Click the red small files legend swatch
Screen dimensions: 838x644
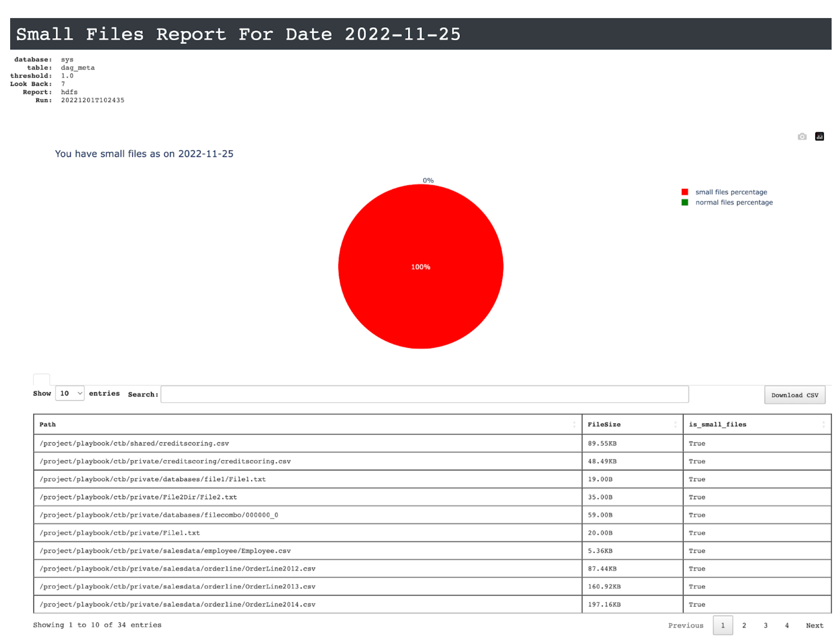click(x=684, y=192)
